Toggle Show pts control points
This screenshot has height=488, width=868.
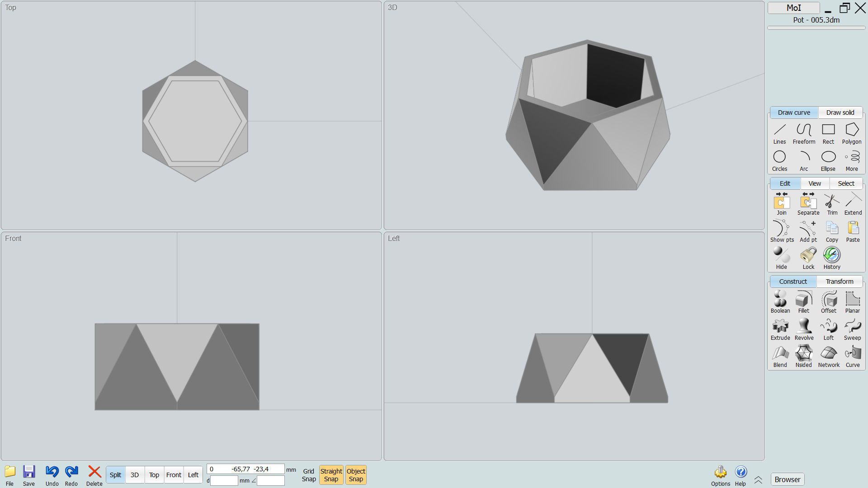pyautogui.click(x=782, y=231)
